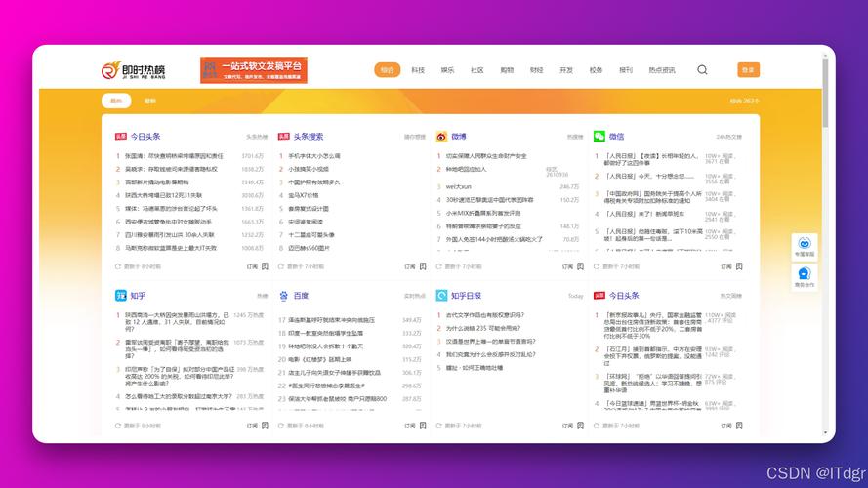Viewport: 868px width, 488px height.
Task: Click the business cooperation floating icon
Action: [x=804, y=276]
